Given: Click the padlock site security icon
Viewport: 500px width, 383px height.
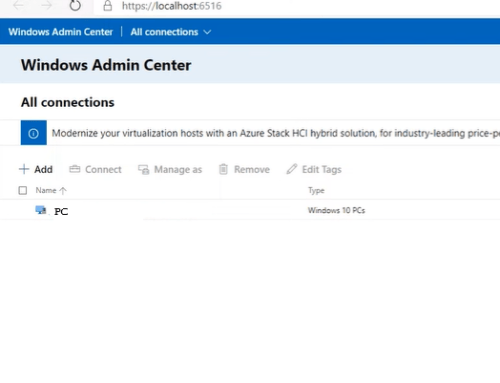Looking at the screenshot, I should point(107,6).
